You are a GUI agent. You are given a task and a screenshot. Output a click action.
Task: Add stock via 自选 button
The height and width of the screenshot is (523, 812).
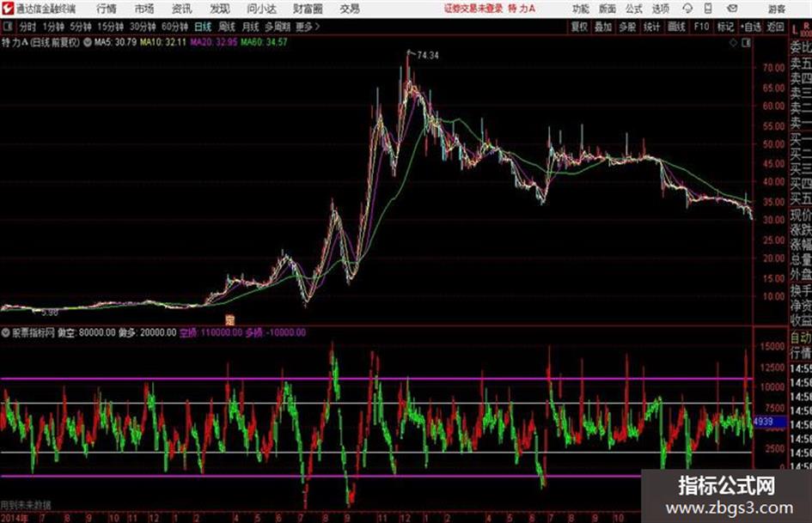coord(750,27)
